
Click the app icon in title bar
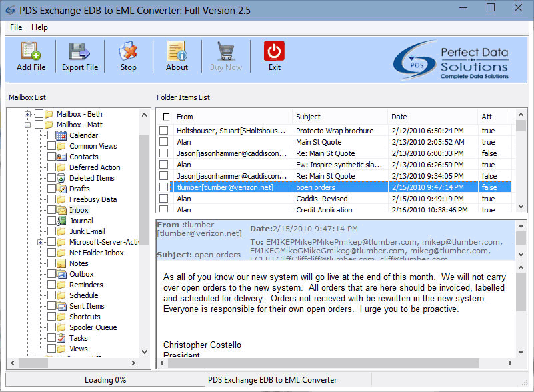pos(11,10)
